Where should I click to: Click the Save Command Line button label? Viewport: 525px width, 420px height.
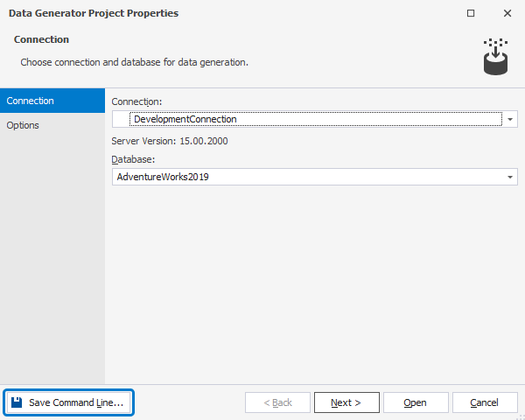(76, 402)
